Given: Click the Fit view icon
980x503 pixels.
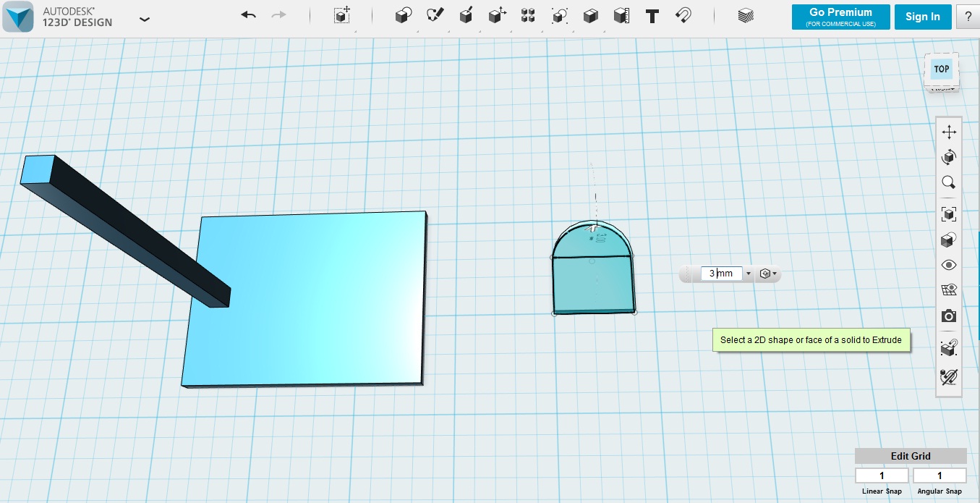Looking at the screenshot, I should pyautogui.click(x=949, y=214).
